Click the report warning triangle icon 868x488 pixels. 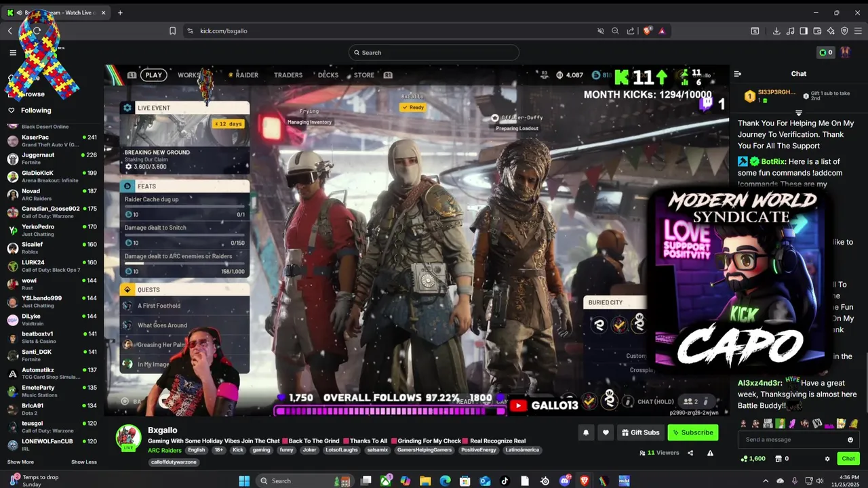tap(710, 453)
